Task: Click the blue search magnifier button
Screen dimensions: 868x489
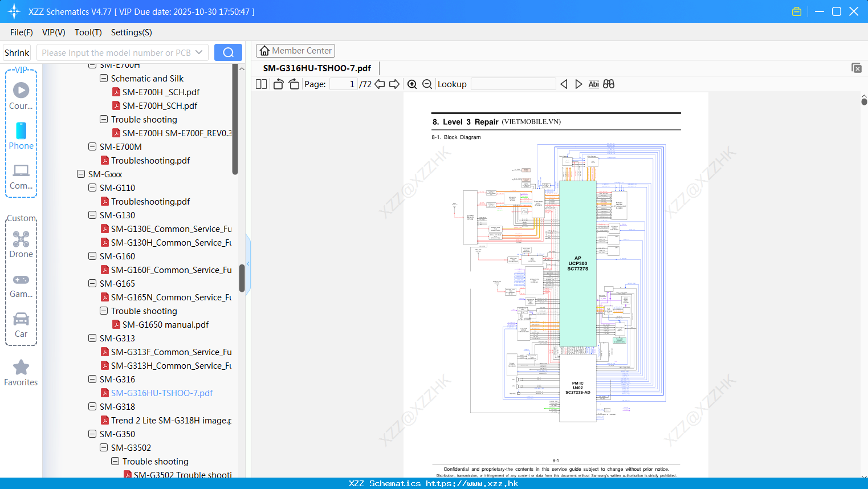Action: [x=228, y=52]
